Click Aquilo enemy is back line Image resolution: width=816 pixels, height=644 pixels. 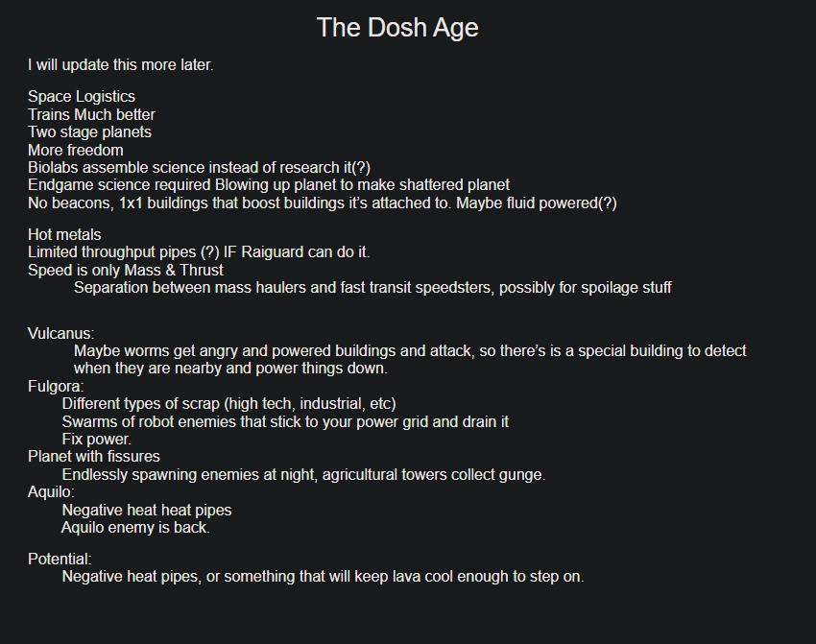click(135, 528)
